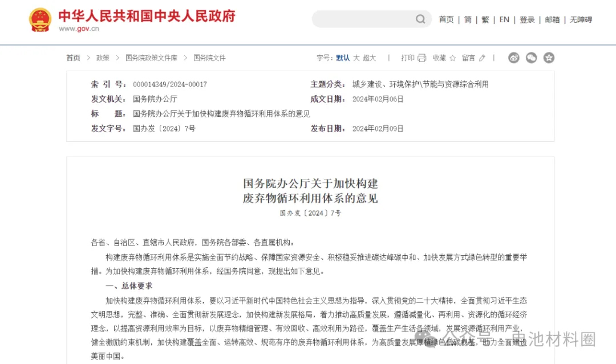Click the favorite star outline icon

(x=452, y=58)
